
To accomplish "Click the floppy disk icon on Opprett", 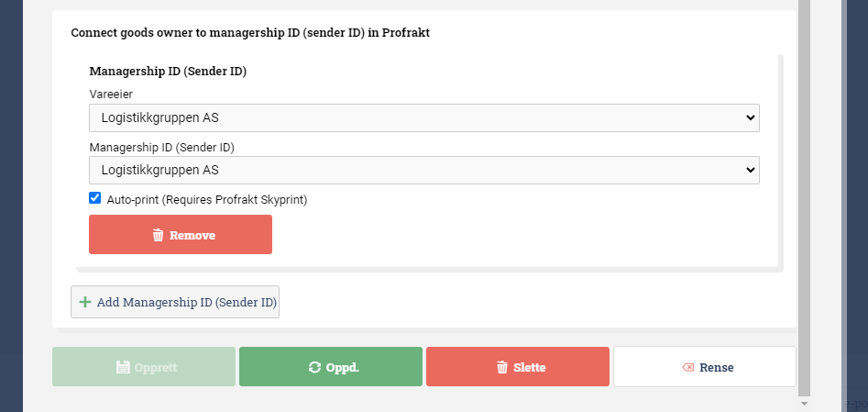I will [123, 367].
